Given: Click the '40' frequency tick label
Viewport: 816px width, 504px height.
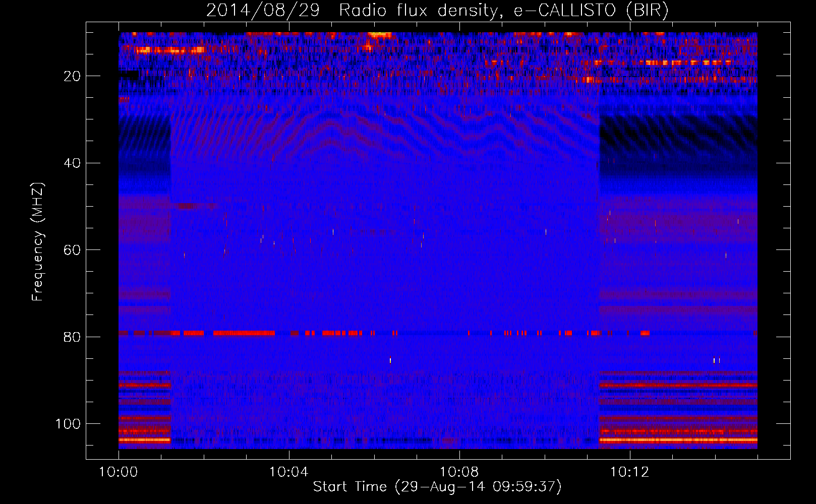Looking at the screenshot, I should 72,163.
